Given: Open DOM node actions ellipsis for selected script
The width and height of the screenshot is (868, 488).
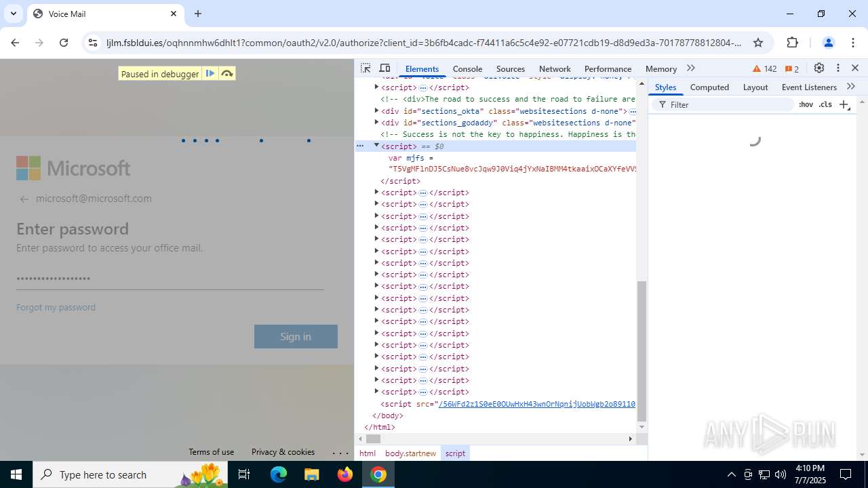Looking at the screenshot, I should click(x=360, y=146).
